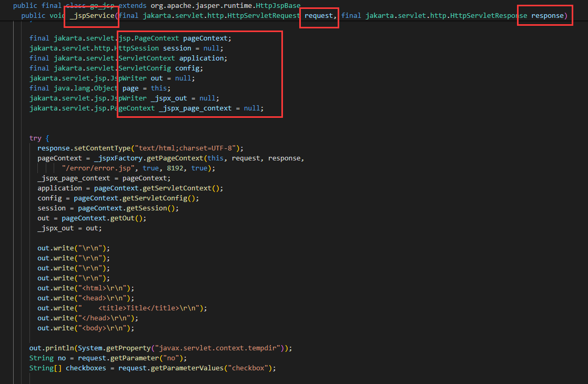Click the 'response' parameter in the _jspService signature
588x384 pixels.
pos(548,16)
